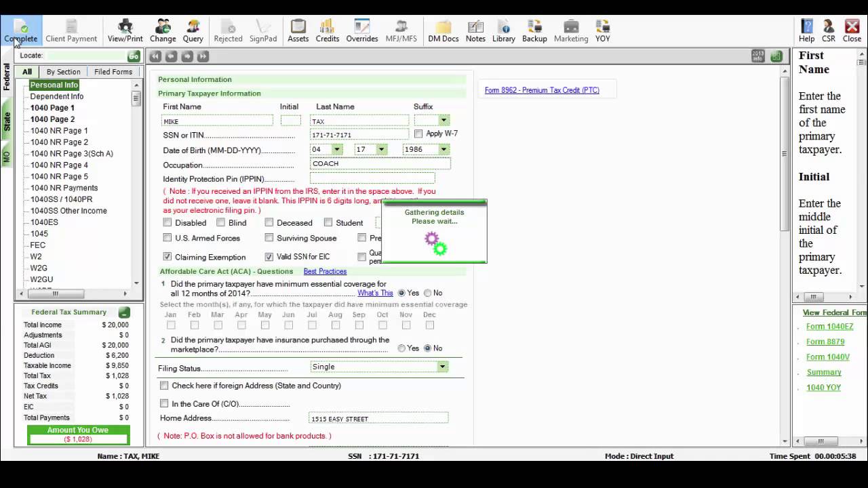Click the Change toolbar icon
The height and width of the screenshot is (488, 868).
(x=163, y=31)
